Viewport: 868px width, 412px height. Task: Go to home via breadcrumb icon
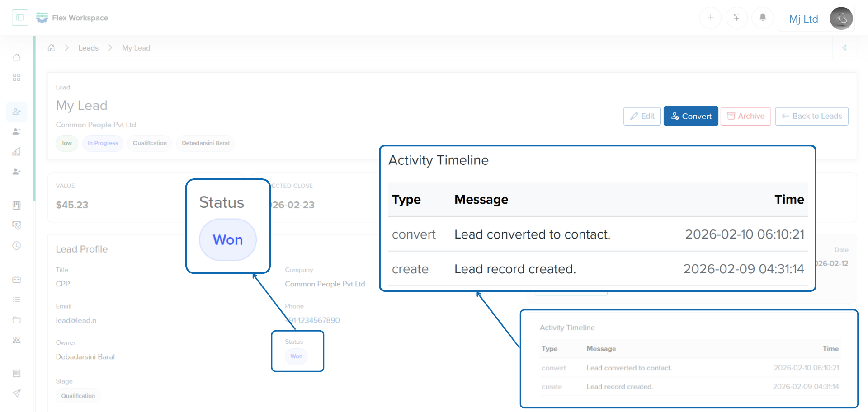(52, 48)
